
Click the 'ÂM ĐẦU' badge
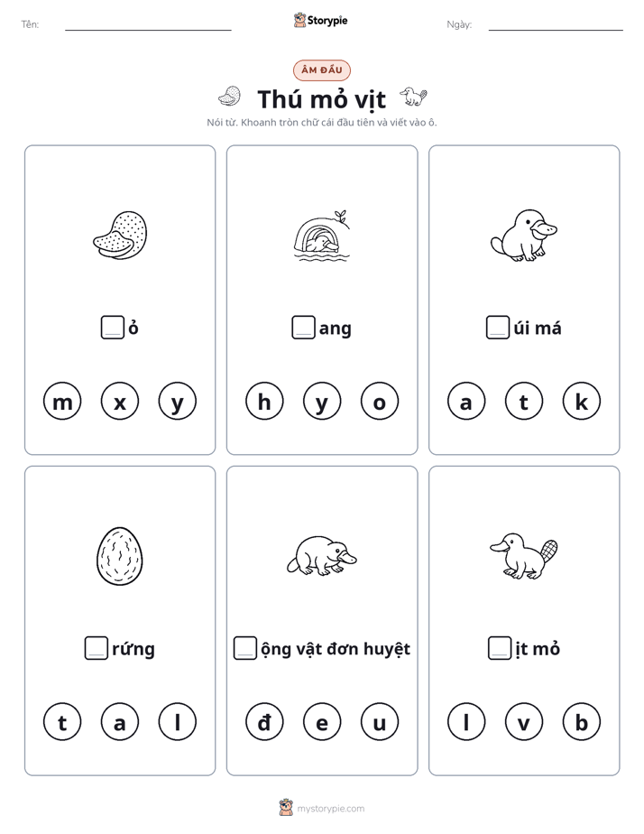coord(322,70)
